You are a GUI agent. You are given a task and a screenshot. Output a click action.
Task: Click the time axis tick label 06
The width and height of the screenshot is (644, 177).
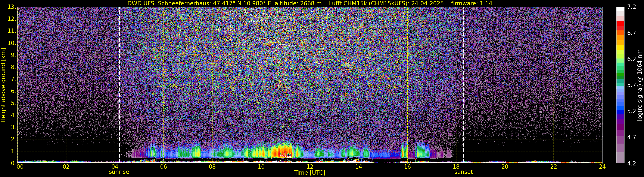click(164, 167)
